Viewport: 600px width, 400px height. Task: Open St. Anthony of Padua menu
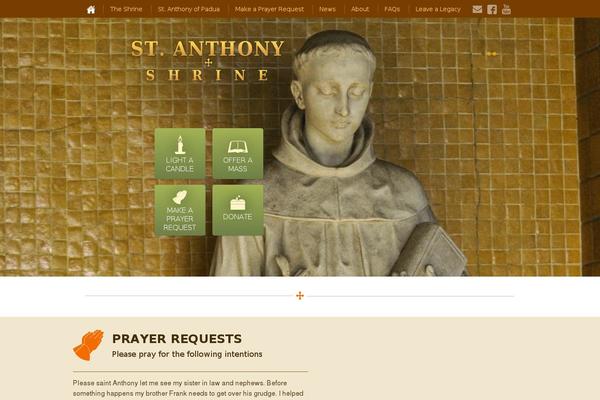[189, 9]
